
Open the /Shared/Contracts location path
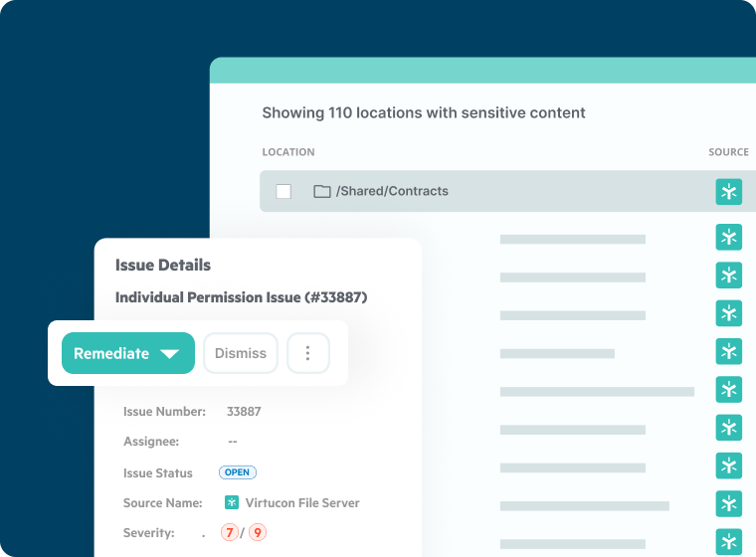pyautogui.click(x=392, y=191)
